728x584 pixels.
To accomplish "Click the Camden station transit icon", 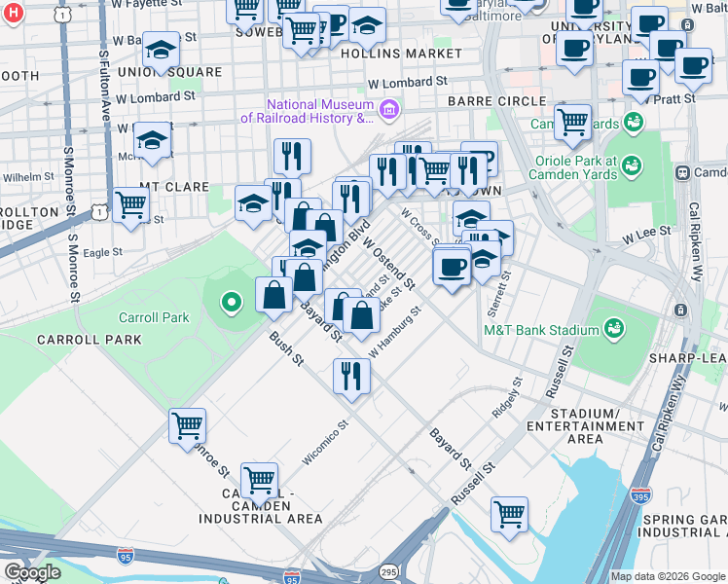I will tap(682, 172).
